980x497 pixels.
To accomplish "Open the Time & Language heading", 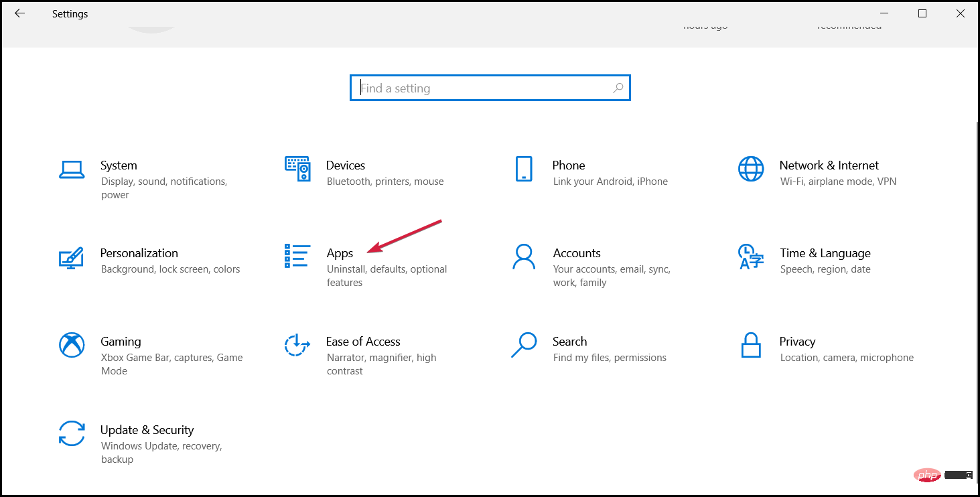I will 825,253.
